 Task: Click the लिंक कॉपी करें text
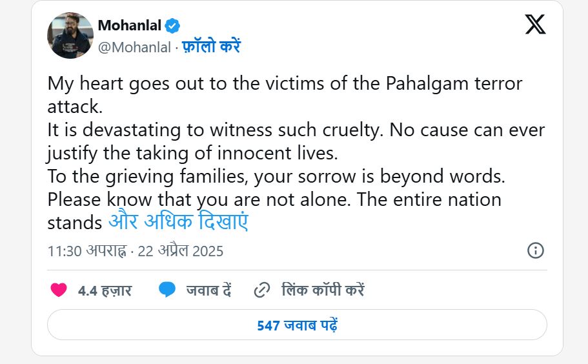[323, 291]
